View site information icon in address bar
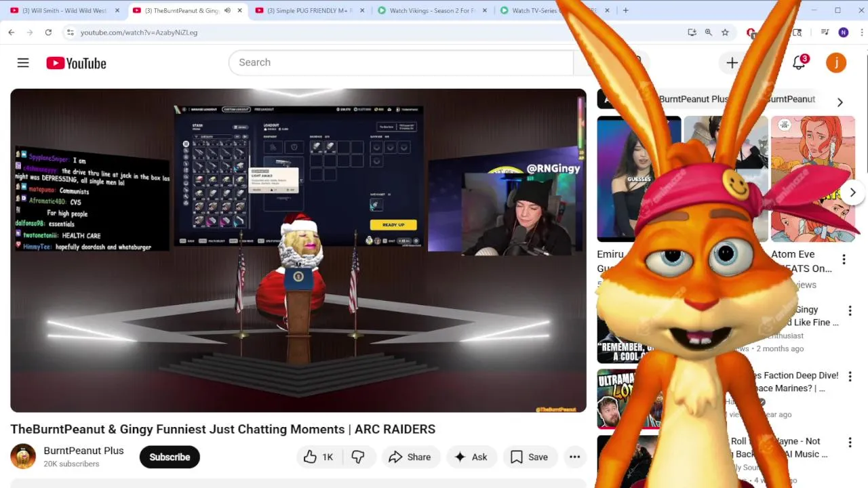Screen dimensions: 868x488 tap(70, 32)
